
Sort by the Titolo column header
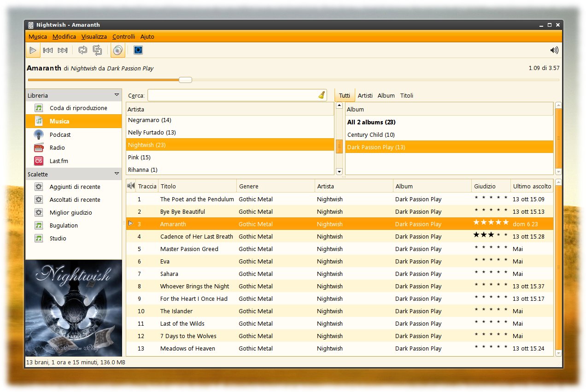(x=197, y=186)
